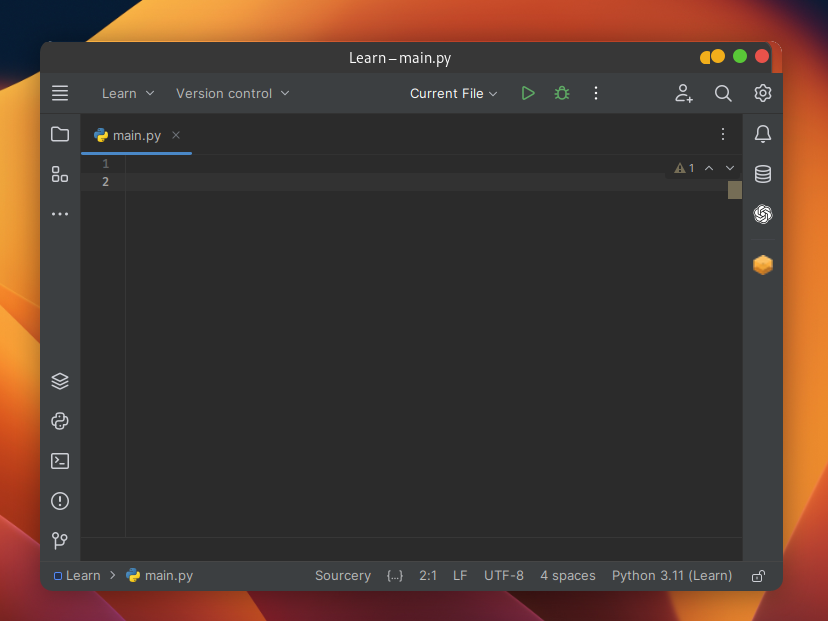Click line number 1 in gutter
The image size is (828, 621).
click(x=106, y=164)
